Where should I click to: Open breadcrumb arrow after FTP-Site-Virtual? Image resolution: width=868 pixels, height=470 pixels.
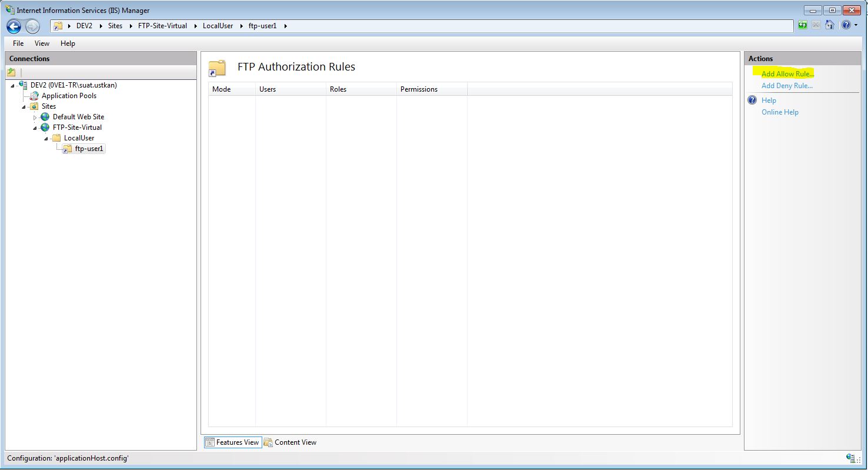point(195,26)
